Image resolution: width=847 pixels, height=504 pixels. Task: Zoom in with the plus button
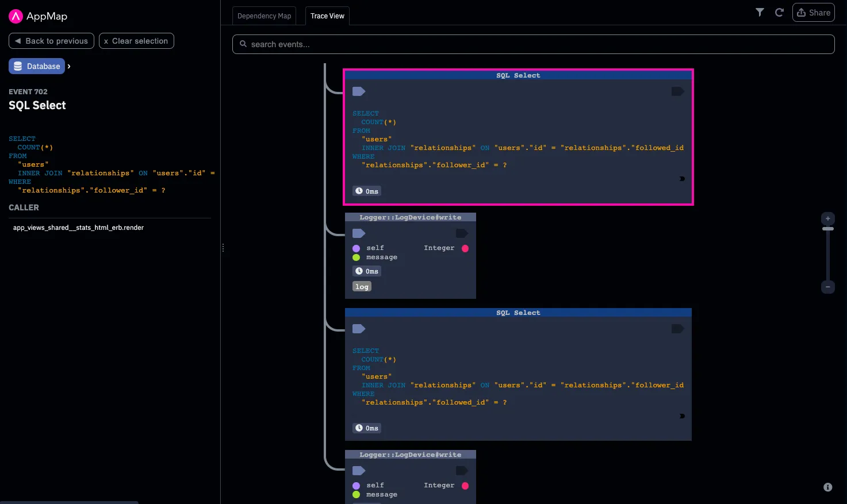click(828, 218)
